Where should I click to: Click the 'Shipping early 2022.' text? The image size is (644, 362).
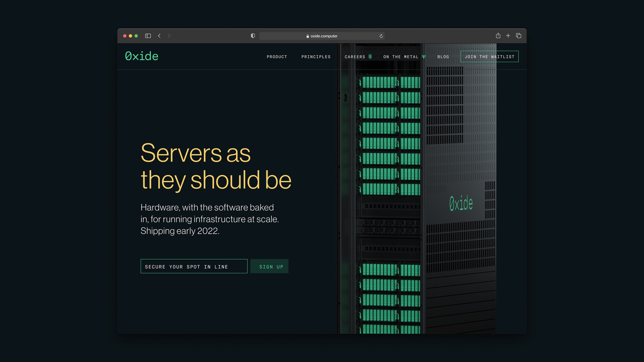180,231
